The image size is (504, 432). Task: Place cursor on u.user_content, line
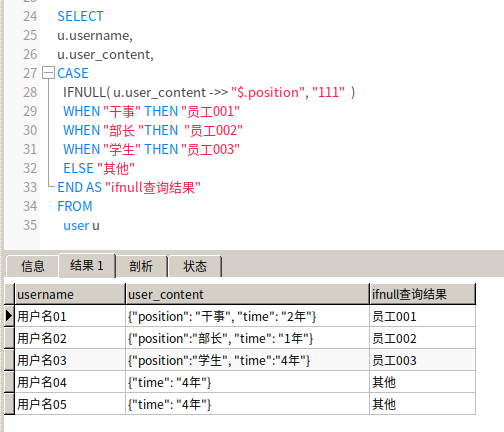(x=105, y=54)
